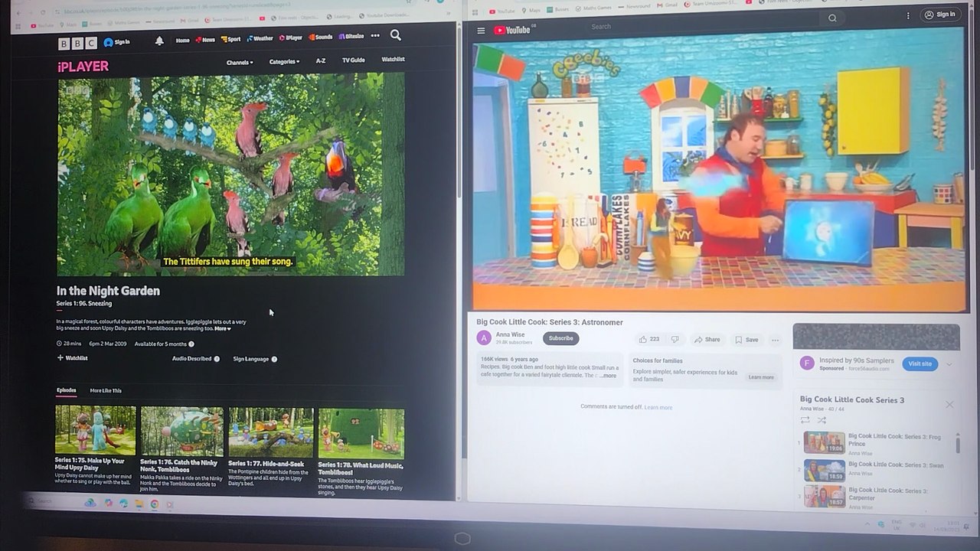
Task: Play Series 3: Frog Prince from the playlist
Action: (873, 442)
